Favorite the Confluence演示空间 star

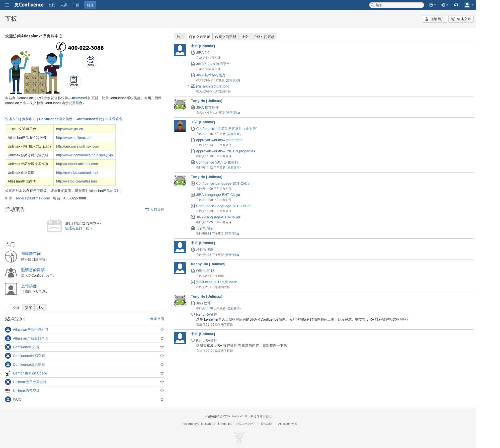162,364
